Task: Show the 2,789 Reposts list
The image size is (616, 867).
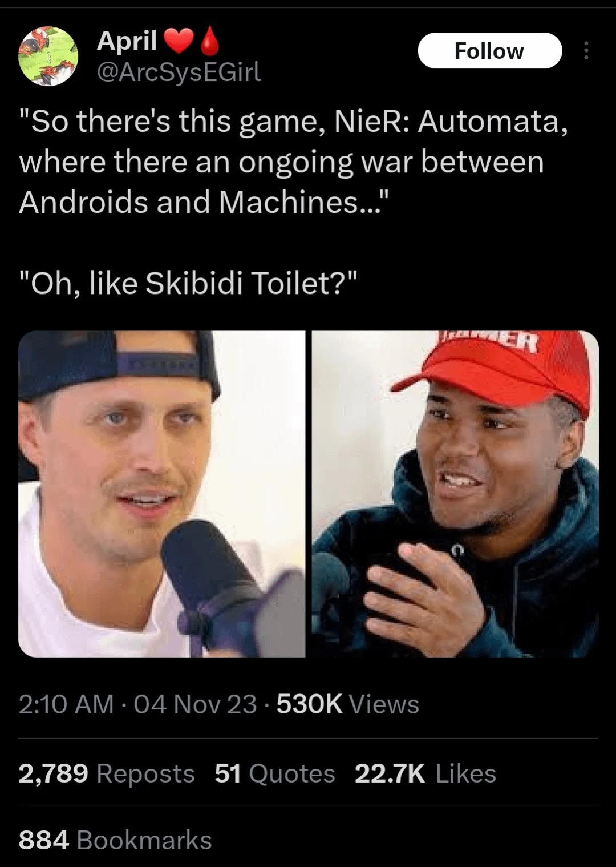Action: tap(107, 773)
